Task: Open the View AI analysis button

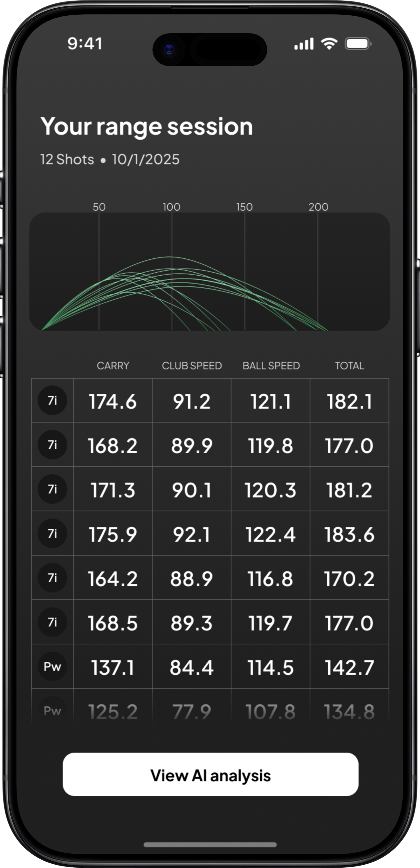Action: [x=210, y=775]
